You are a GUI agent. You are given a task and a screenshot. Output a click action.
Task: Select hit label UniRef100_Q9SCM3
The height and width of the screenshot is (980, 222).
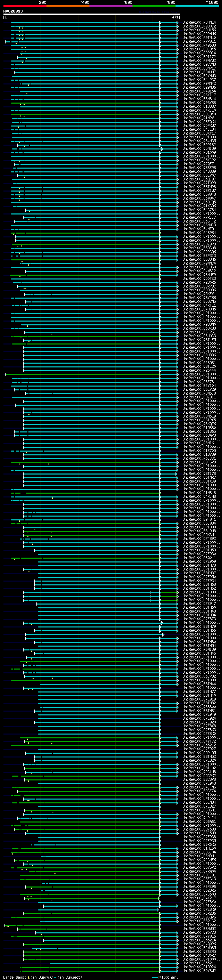coord(199,64)
